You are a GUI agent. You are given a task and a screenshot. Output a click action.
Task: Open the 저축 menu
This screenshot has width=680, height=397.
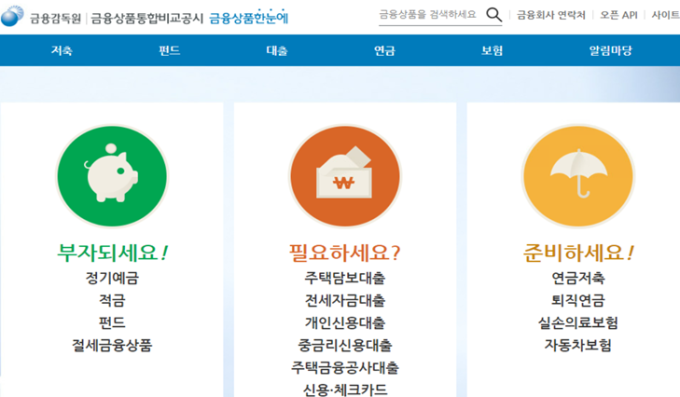pos(62,51)
